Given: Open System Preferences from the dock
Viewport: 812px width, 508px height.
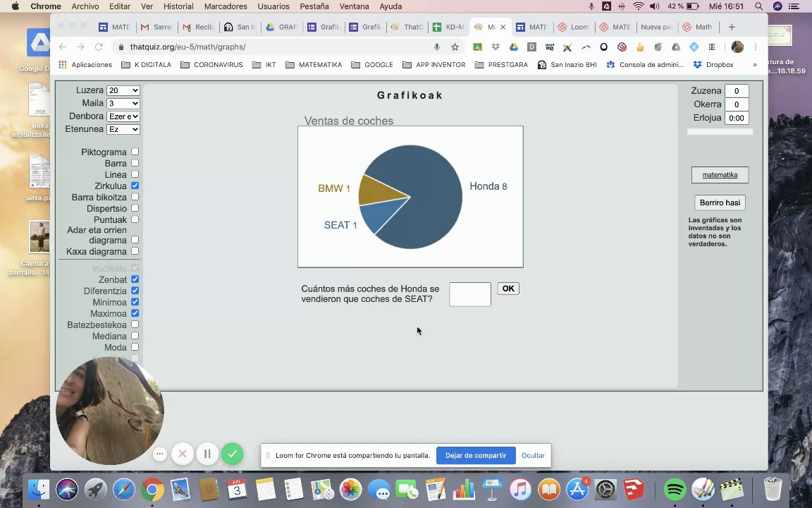Looking at the screenshot, I should coord(605,490).
